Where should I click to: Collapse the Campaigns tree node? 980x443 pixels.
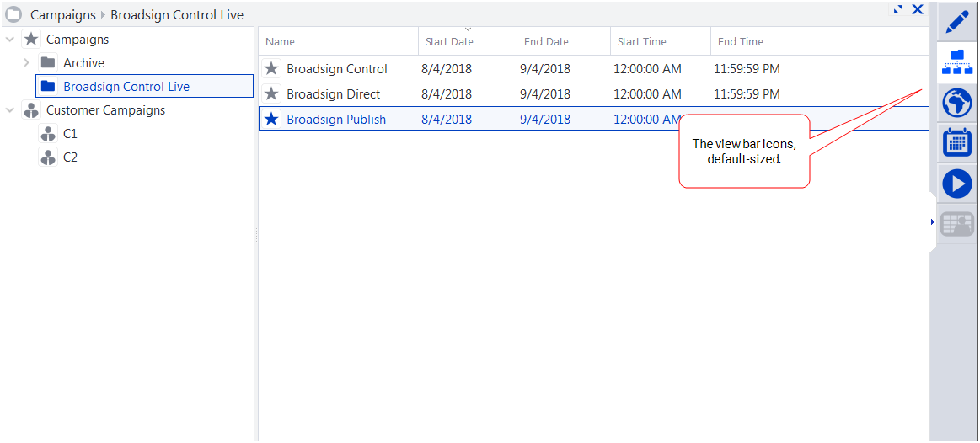(10, 40)
